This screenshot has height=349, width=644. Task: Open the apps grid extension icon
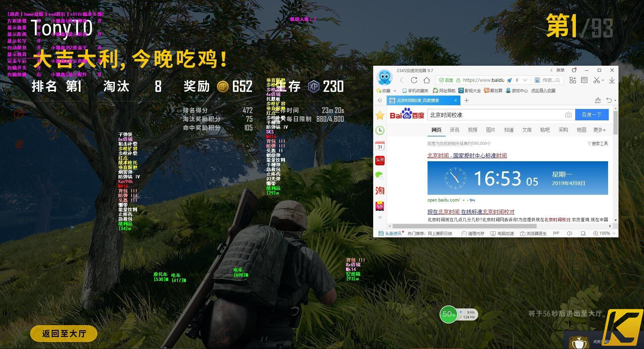pyautogui.click(x=573, y=80)
